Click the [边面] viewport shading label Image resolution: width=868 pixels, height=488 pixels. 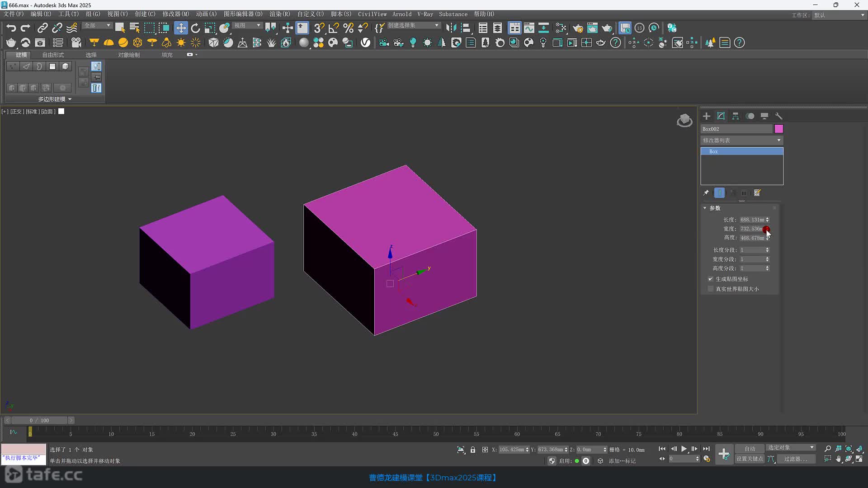[x=48, y=112]
